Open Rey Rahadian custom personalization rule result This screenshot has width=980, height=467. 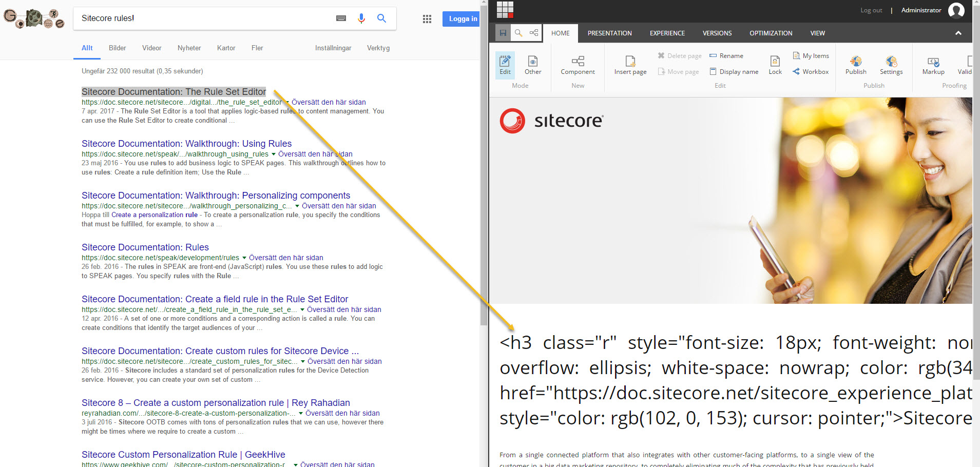(216, 403)
